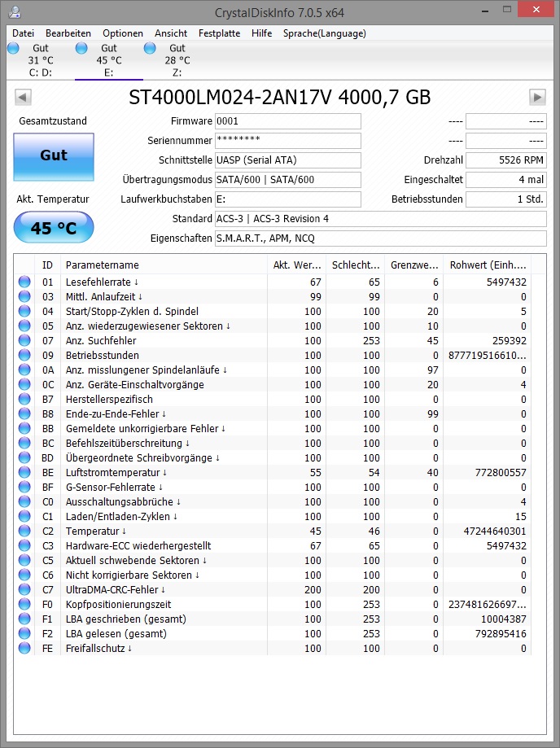Click status icon of Kopfpositionierungszeit row

24,605
